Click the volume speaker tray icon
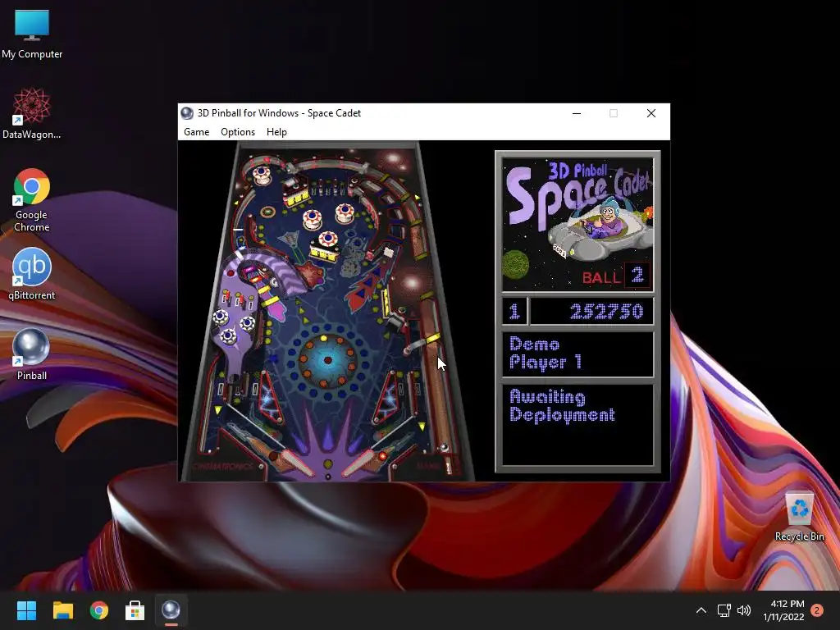 coord(744,610)
